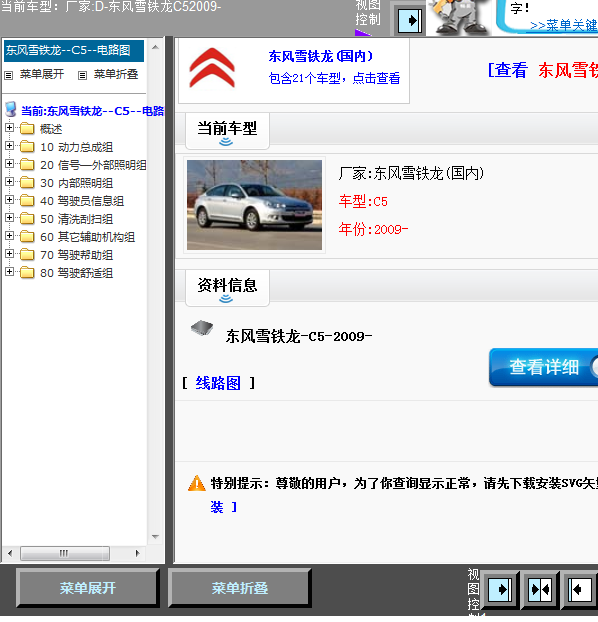
Task: Select the 东风雪铁龙--C5--电路图 header item
Action: coord(74,50)
